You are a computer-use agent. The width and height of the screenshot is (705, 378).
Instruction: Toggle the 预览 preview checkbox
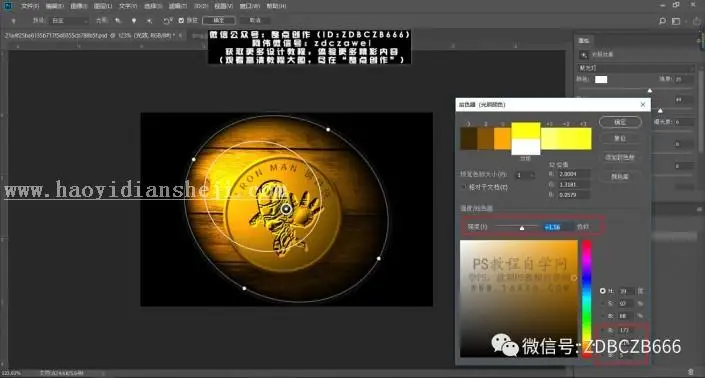pyautogui.click(x=181, y=21)
